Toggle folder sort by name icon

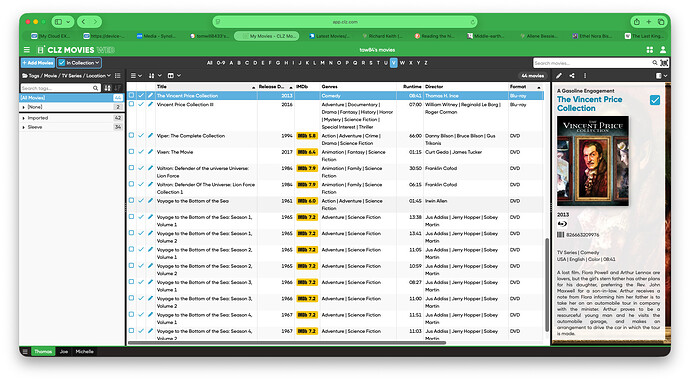(x=107, y=88)
